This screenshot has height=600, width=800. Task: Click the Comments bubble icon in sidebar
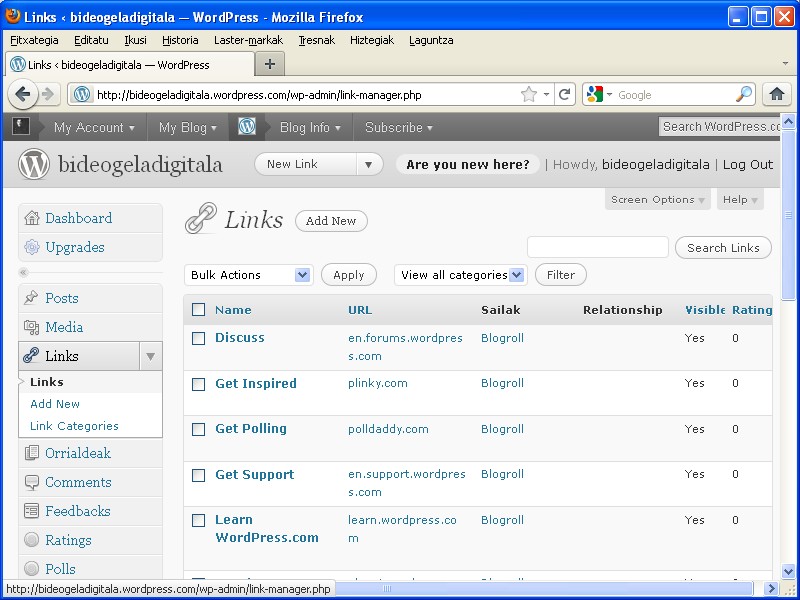[x=32, y=482]
